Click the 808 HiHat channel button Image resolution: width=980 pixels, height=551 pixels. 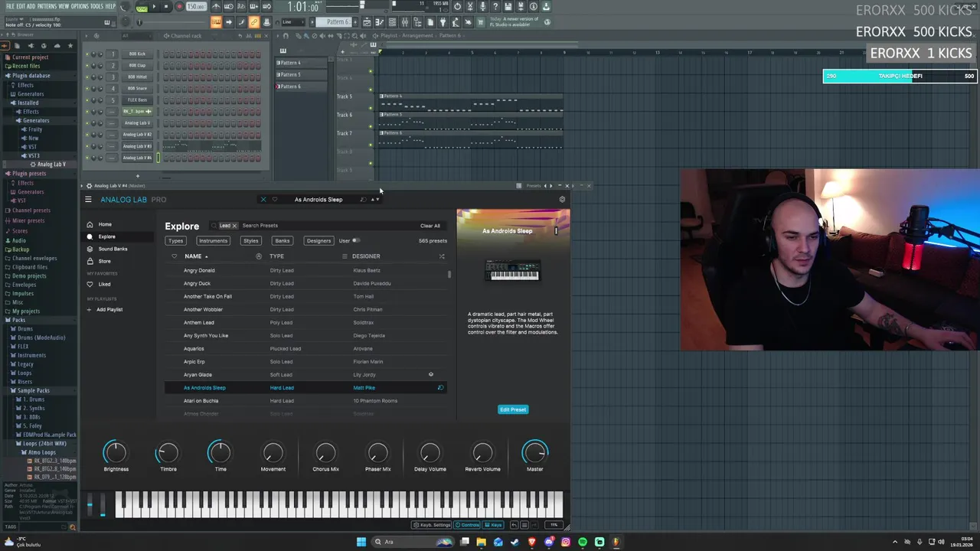click(x=137, y=77)
